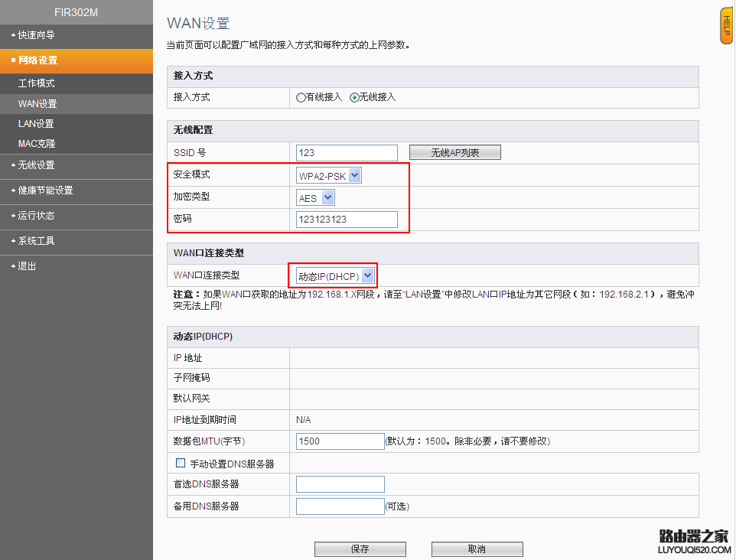Screen dimensions: 736x560
Task: Select 无线接入 radio button
Action: 354,98
